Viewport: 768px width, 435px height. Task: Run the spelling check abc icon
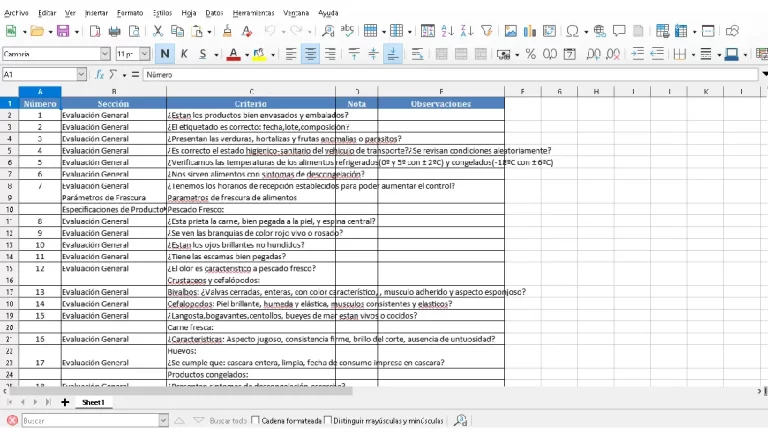pos(347,31)
